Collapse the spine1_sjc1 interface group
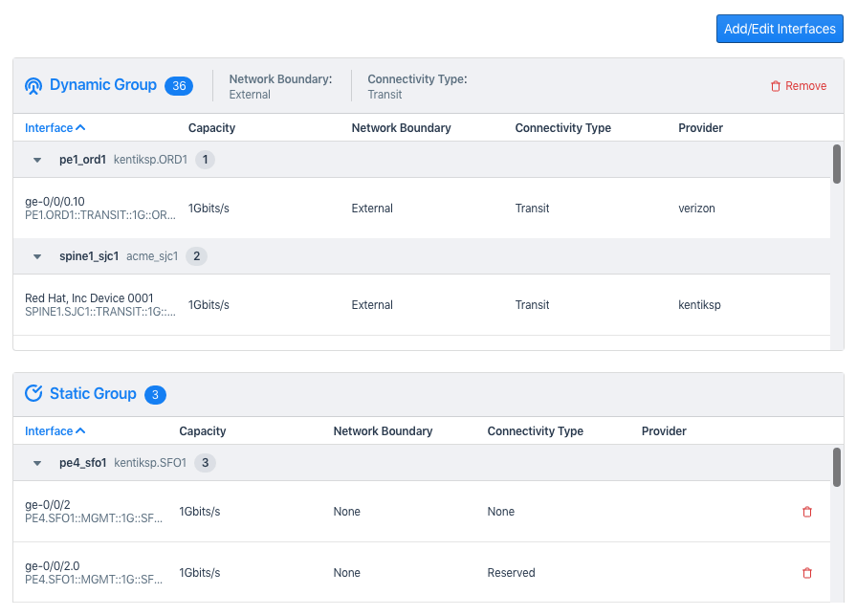The image size is (857, 616). [x=36, y=255]
